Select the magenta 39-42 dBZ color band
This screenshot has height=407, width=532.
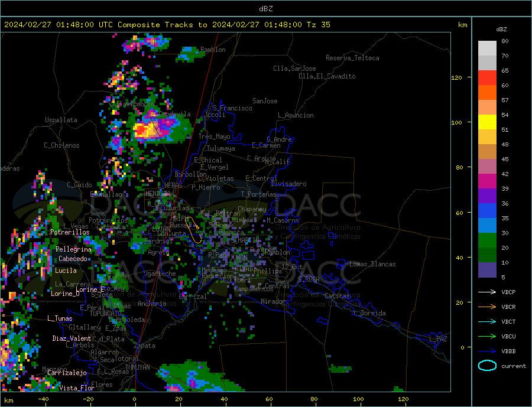click(487, 181)
